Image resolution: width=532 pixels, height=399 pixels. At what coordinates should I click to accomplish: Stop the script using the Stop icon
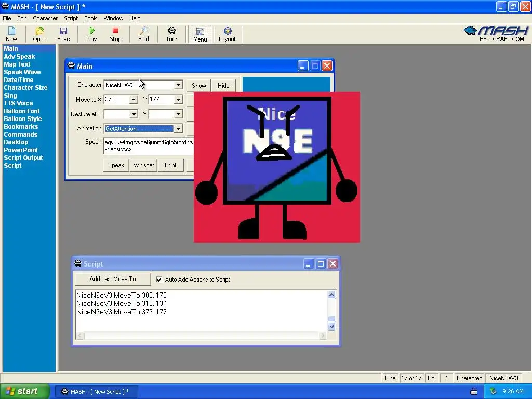(x=115, y=34)
